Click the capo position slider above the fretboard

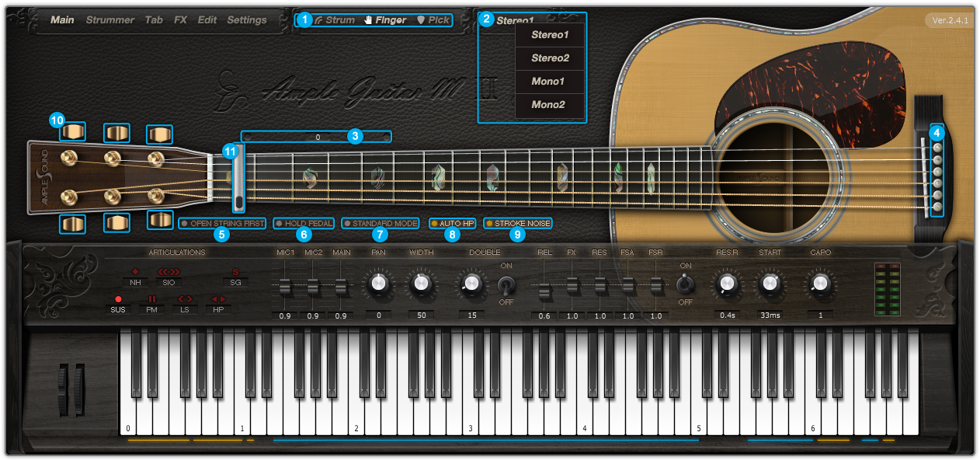coord(317,137)
